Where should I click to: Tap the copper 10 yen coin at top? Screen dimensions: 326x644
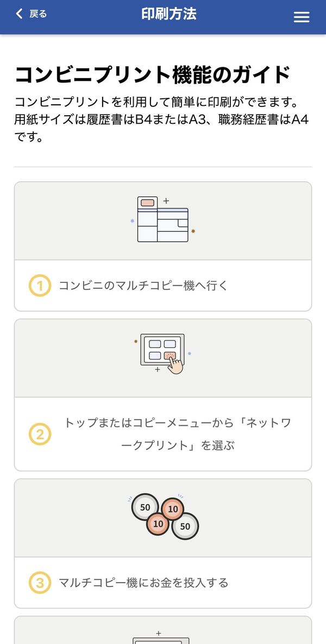click(173, 509)
